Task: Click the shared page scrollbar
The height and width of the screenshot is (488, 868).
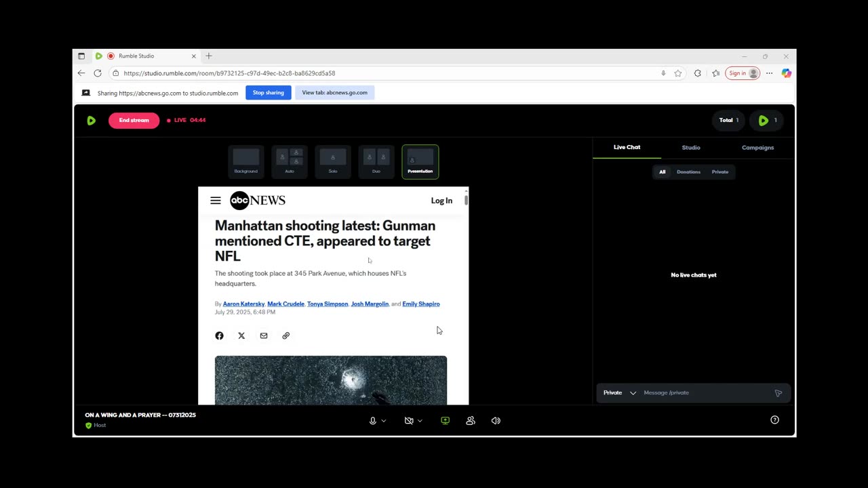Action: [x=466, y=201]
